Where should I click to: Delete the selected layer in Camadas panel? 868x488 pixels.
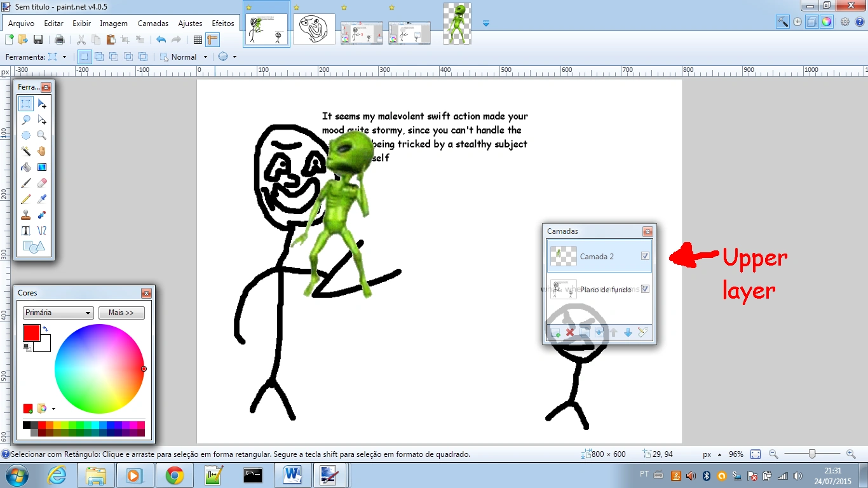[570, 332]
